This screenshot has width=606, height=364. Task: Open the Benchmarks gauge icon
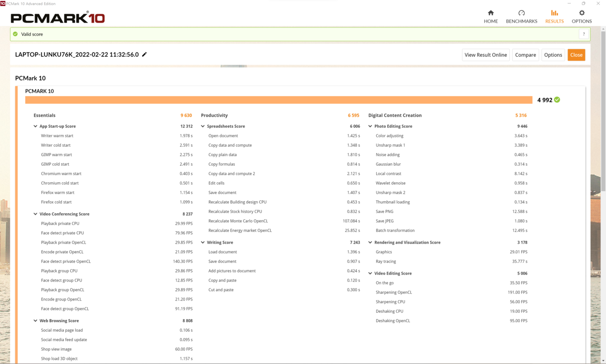coord(521,13)
